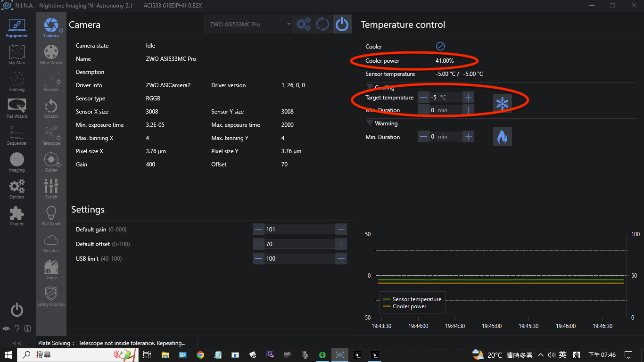Viewport: 644px width, 362px height.
Task: Open the about info icon
Action: coord(27,329)
